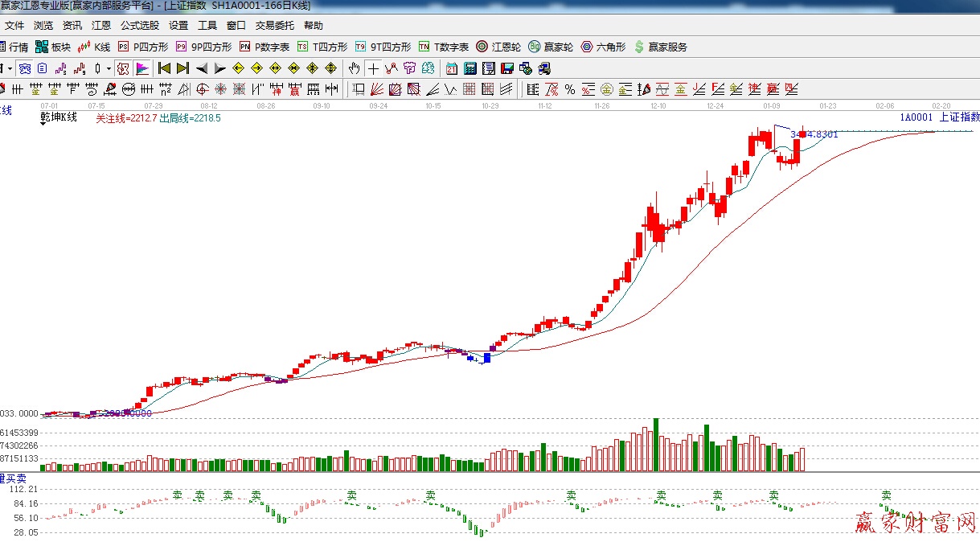Image resolution: width=980 pixels, height=542 pixels.
Task: Click the 行情 quotes button
Action: 13,47
